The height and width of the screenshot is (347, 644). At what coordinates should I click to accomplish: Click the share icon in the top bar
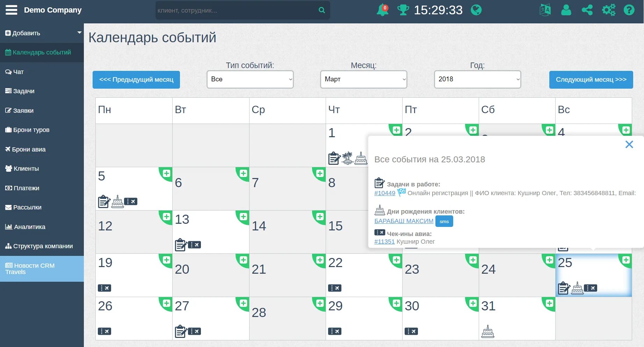(x=587, y=10)
